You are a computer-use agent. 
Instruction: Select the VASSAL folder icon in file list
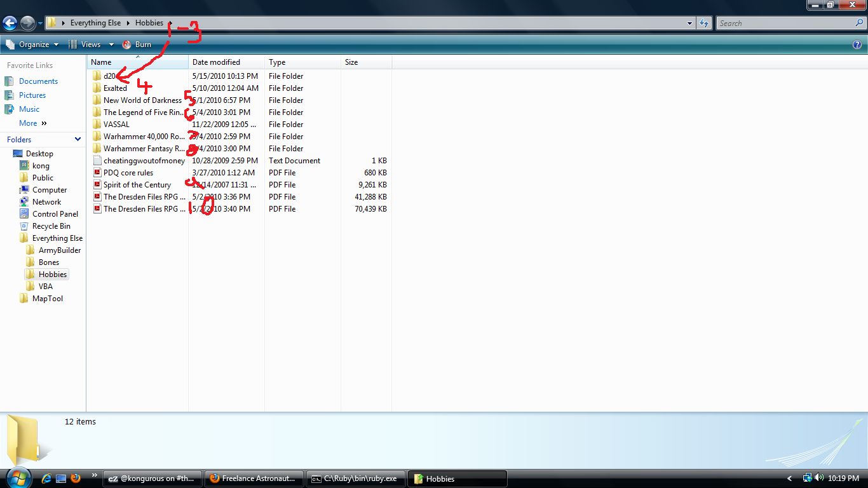point(97,125)
